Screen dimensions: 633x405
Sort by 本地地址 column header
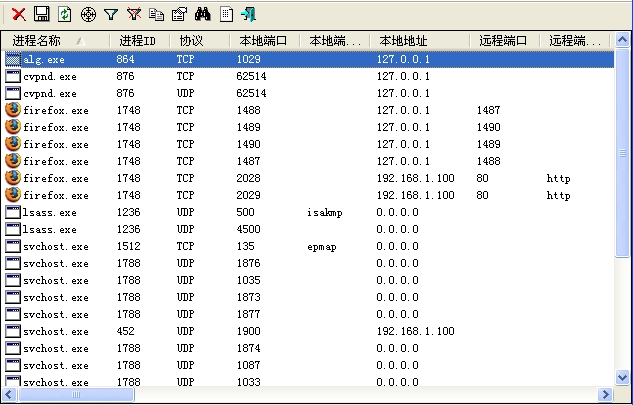(420, 41)
